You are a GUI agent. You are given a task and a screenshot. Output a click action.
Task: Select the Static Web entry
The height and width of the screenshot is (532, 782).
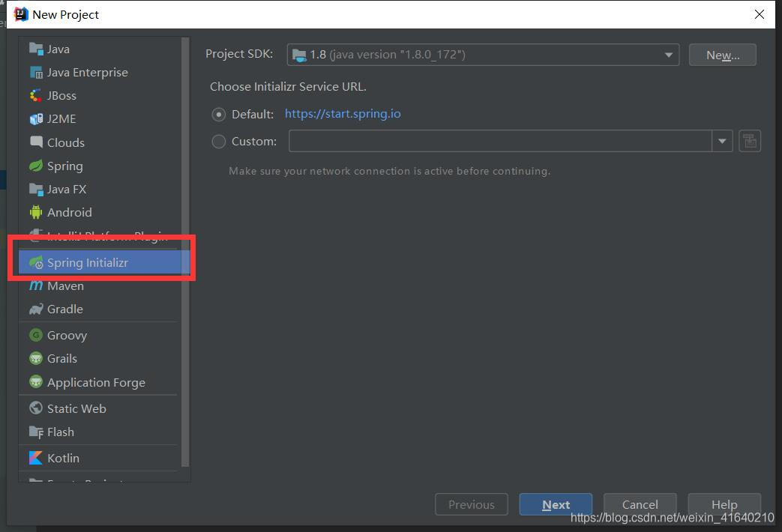(x=100, y=408)
